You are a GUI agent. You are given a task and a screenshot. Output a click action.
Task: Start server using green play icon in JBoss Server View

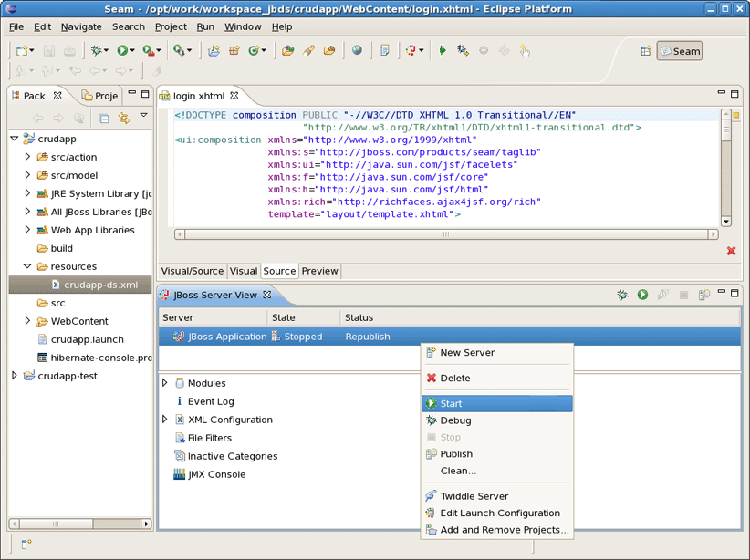[642, 295]
